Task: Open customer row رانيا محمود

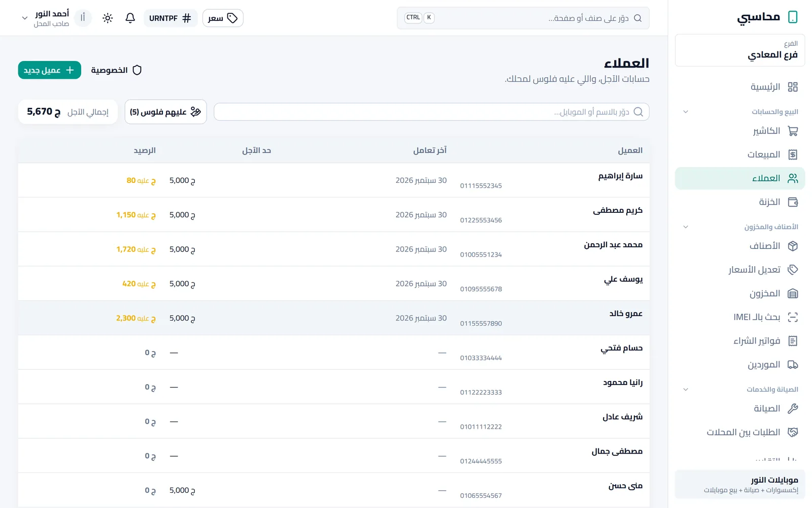Action: coord(334,387)
